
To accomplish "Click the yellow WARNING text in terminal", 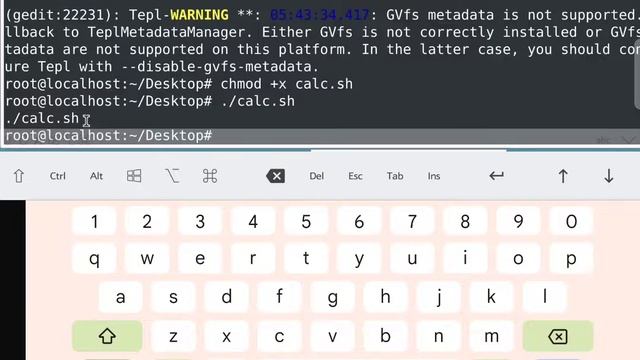I will [x=199, y=15].
